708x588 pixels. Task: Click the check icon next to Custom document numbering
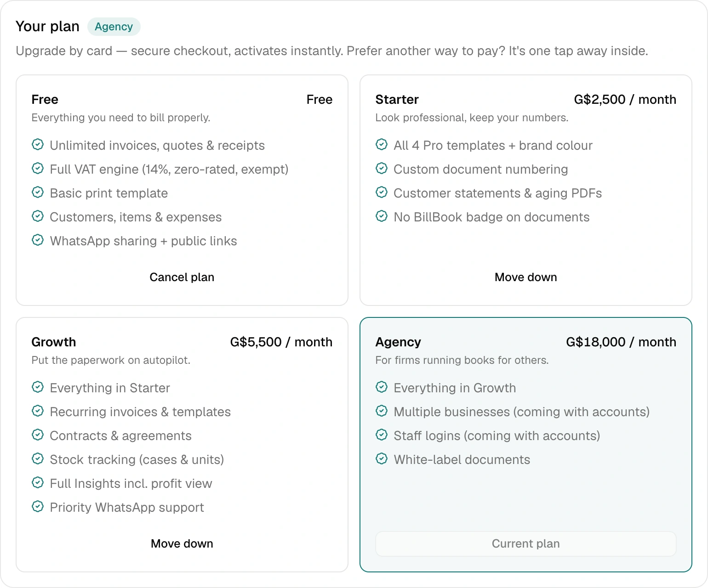point(382,169)
